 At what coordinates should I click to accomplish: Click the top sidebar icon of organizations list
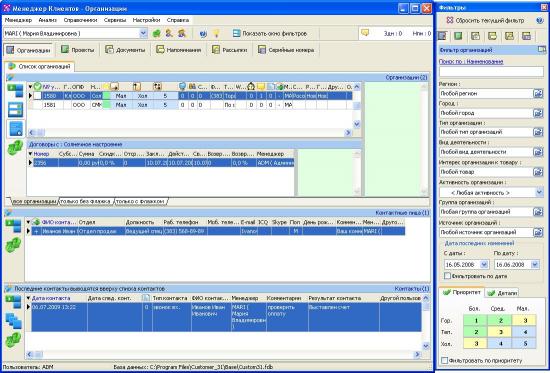click(x=15, y=91)
